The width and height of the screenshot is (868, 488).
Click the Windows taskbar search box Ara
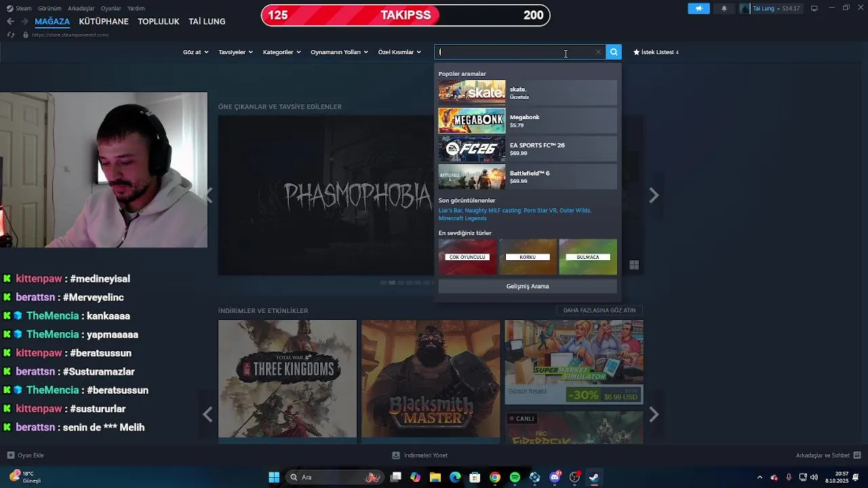tap(334, 477)
